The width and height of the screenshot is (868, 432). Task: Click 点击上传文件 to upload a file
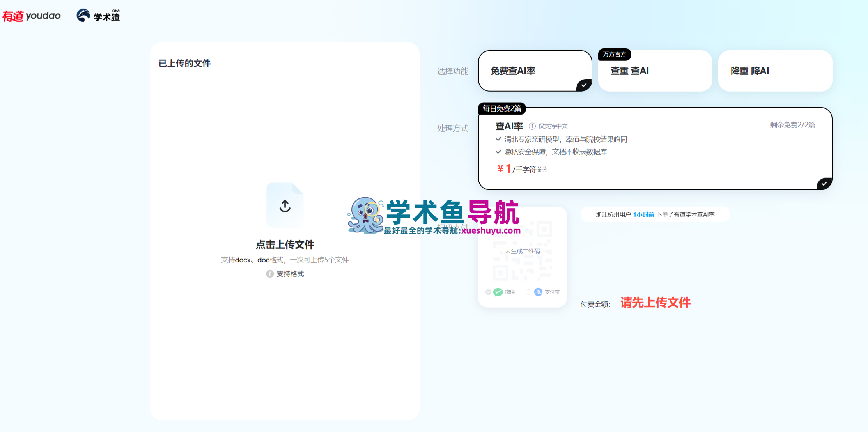pyautogui.click(x=285, y=244)
